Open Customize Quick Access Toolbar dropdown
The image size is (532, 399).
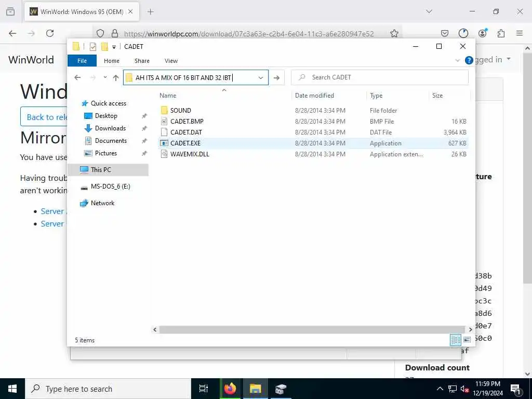tap(114, 47)
